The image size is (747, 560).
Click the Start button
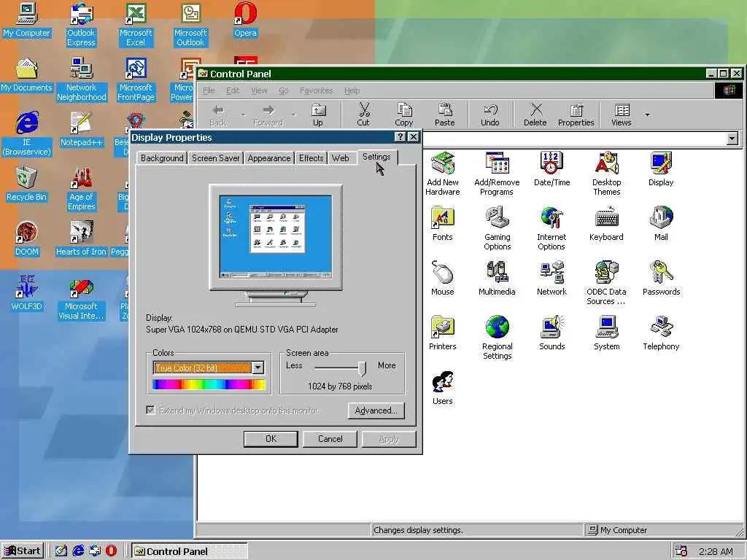tap(23, 551)
